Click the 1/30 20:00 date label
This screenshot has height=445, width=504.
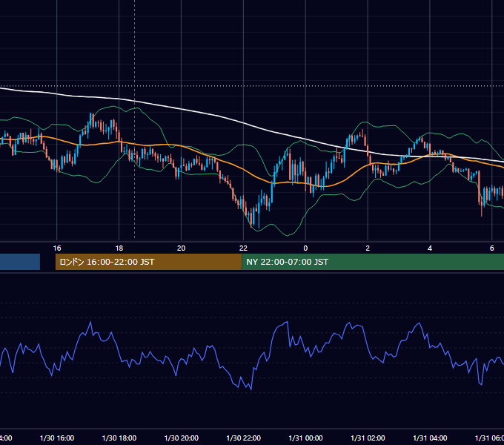182,438
